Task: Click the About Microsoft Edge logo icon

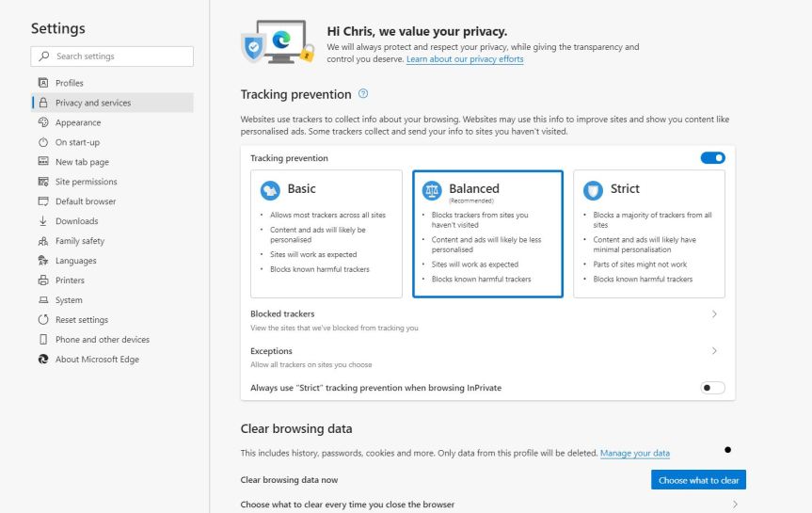Action: (43, 360)
